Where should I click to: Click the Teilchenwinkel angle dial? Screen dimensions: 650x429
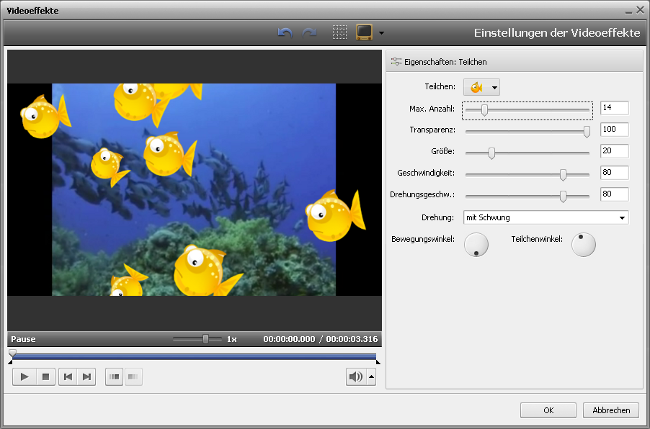coord(582,244)
